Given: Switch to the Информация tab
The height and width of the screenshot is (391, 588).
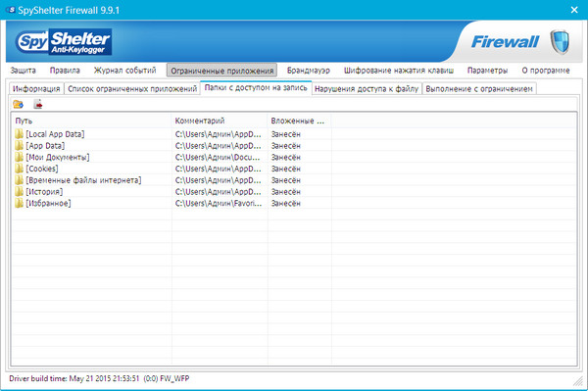Looking at the screenshot, I should pyautogui.click(x=36, y=89).
